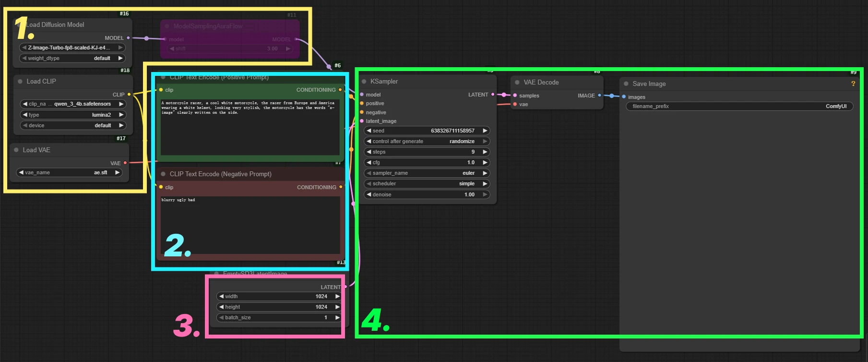The image size is (868, 362).
Task: Collapse the Load VAE node via its title dot
Action: [x=16, y=150]
